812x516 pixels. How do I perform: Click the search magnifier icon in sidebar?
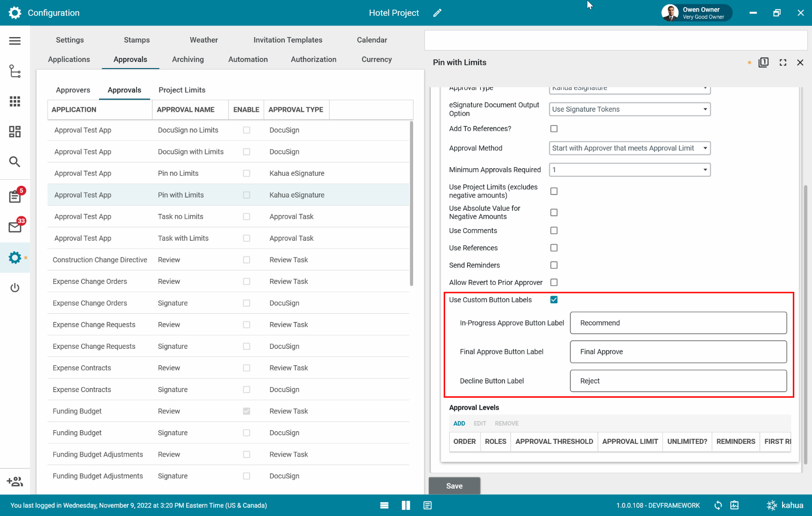(x=15, y=162)
